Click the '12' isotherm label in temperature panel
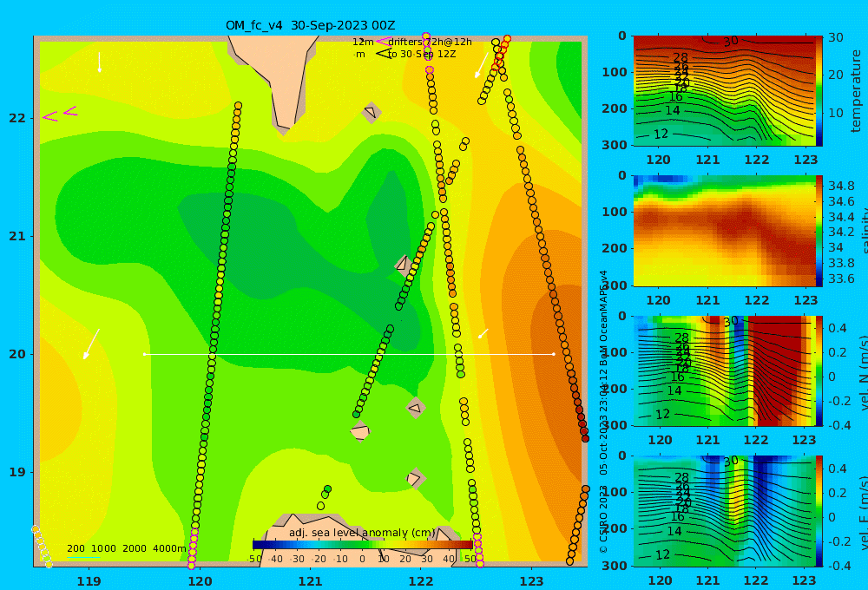The height and width of the screenshot is (590, 868). 661,134
